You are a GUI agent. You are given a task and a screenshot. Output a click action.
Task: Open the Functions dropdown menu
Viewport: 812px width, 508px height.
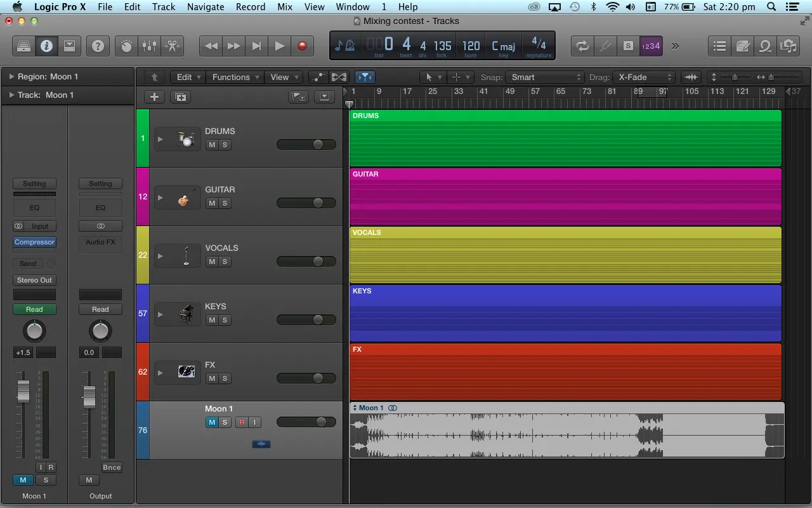[x=235, y=77]
